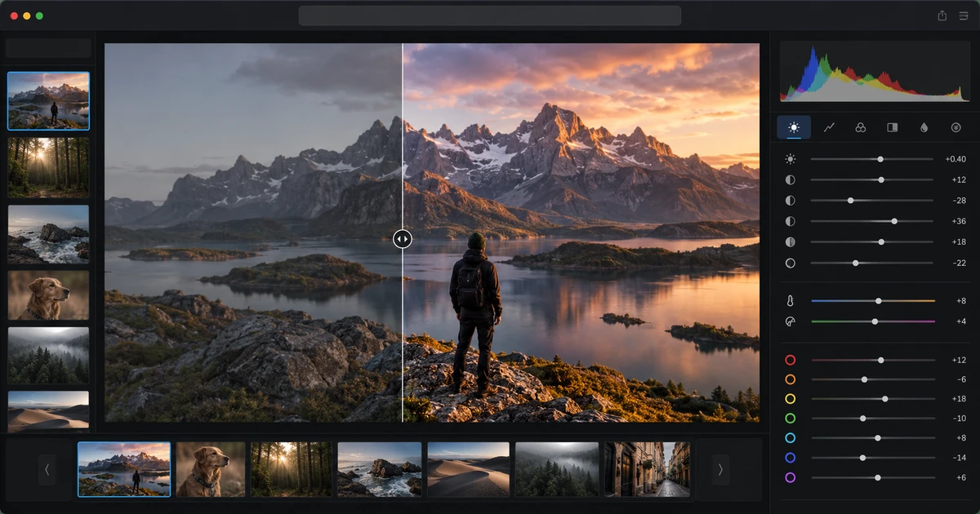This screenshot has height=514, width=980.
Task: Select the yellow color channel circle
Action: [x=790, y=399]
